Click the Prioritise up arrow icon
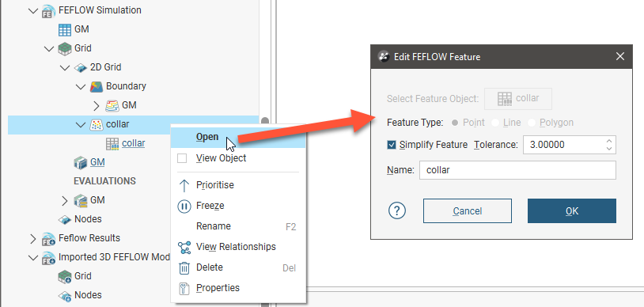Screen dimensions: 644x307 184,185
